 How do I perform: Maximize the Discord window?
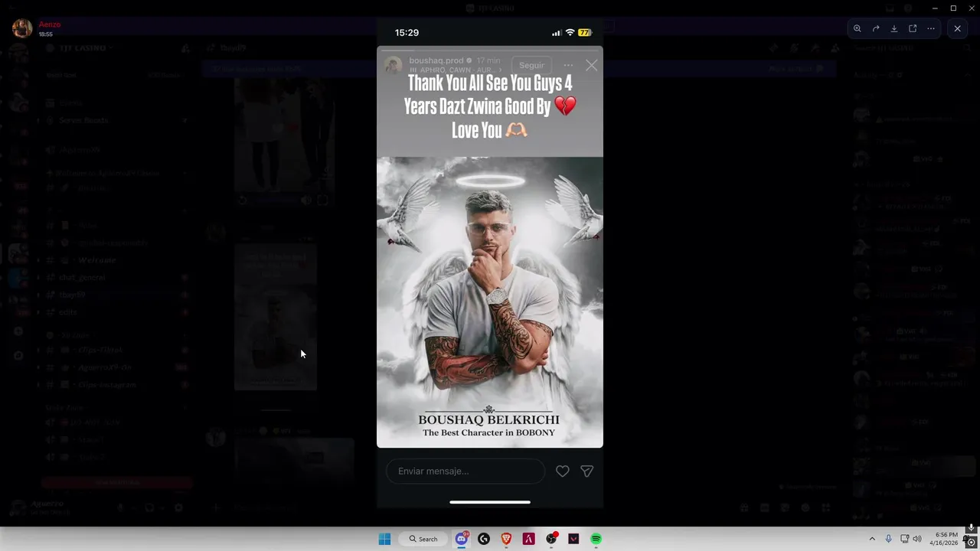pos(953,8)
